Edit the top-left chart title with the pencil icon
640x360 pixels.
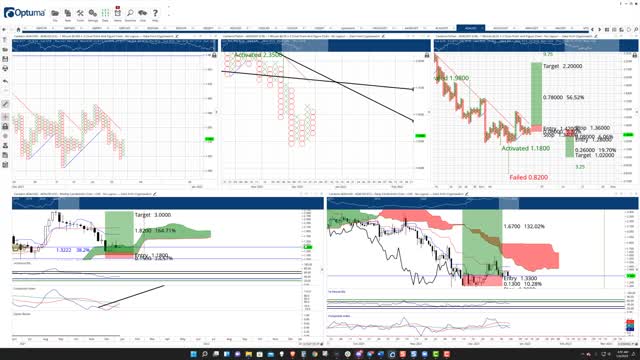click(178, 36)
